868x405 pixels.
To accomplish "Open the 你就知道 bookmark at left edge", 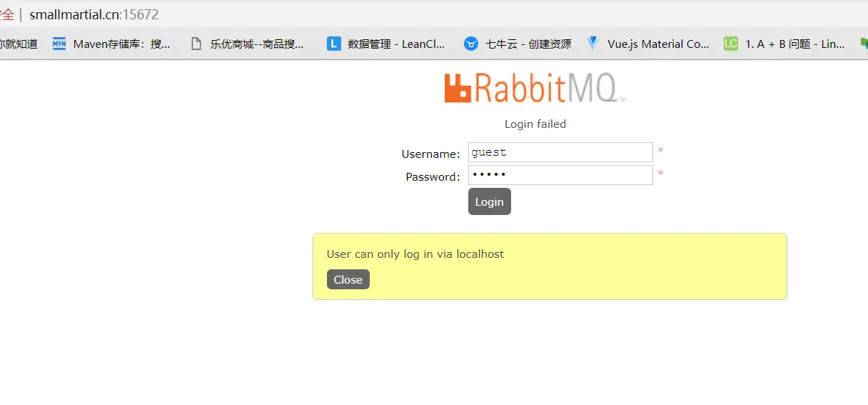I will 19,44.
